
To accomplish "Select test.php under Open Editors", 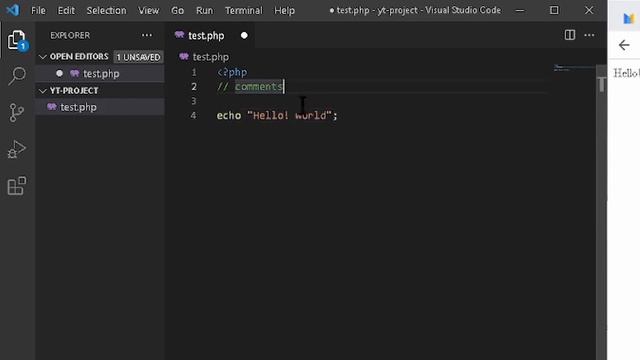I will pos(100,73).
